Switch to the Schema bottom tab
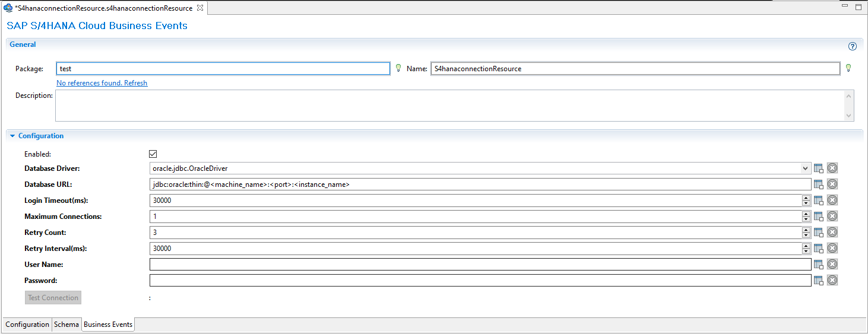The height and width of the screenshot is (334, 868). click(66, 325)
